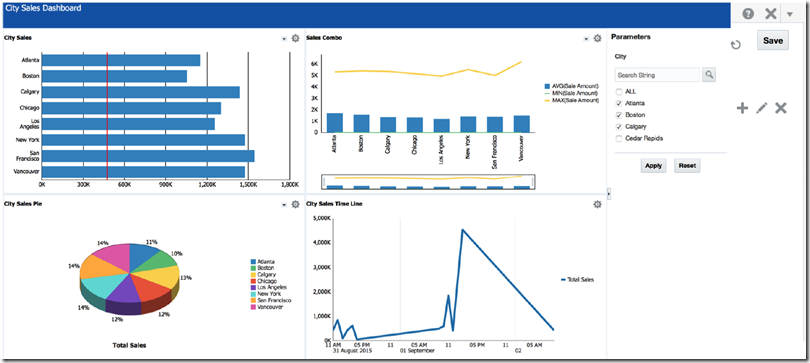Click the Save button
The width and height of the screenshot is (810, 363).
click(773, 40)
